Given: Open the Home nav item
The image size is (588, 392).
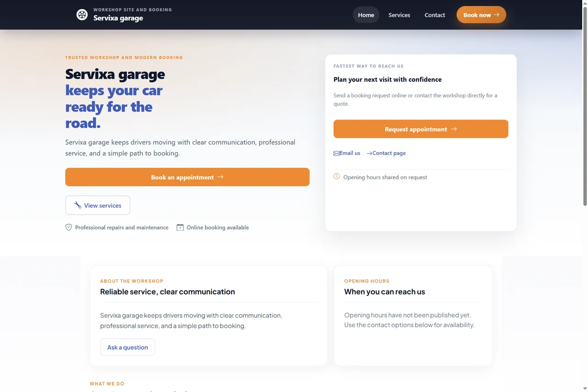Looking at the screenshot, I should tap(366, 15).
